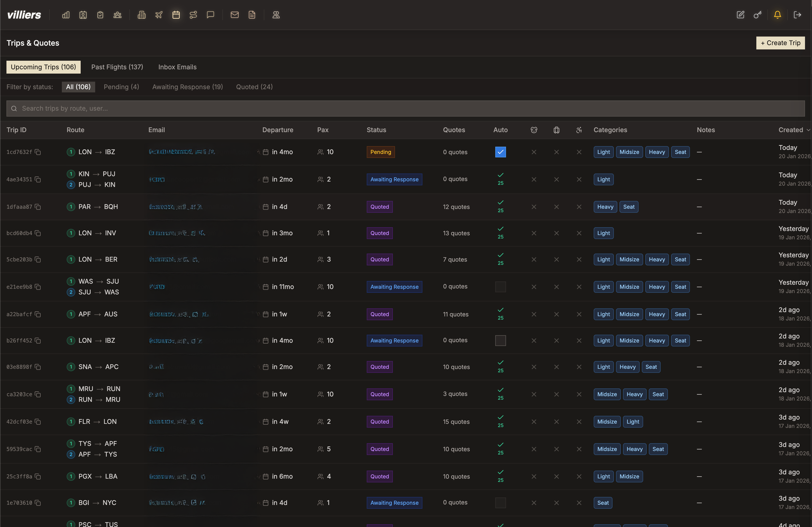Image resolution: width=812 pixels, height=527 pixels.
Task: Open the route itinerary icon
Action: pos(193,15)
